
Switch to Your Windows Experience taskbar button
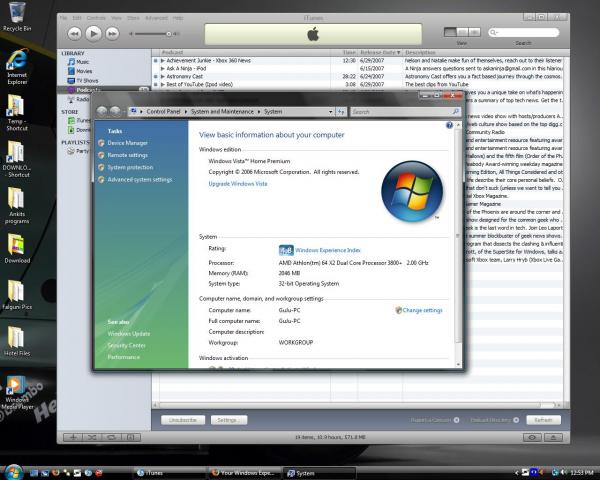point(244,473)
